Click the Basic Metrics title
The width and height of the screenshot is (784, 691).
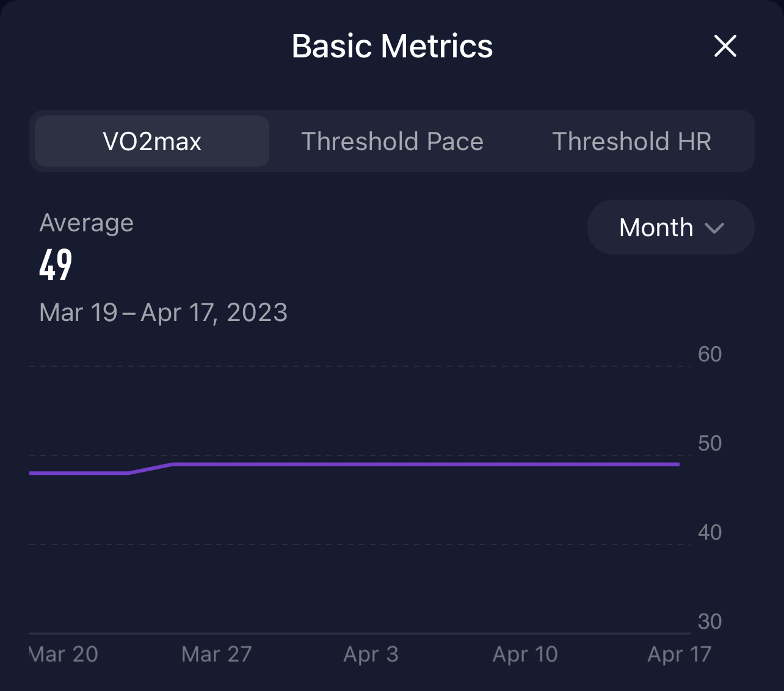(392, 46)
